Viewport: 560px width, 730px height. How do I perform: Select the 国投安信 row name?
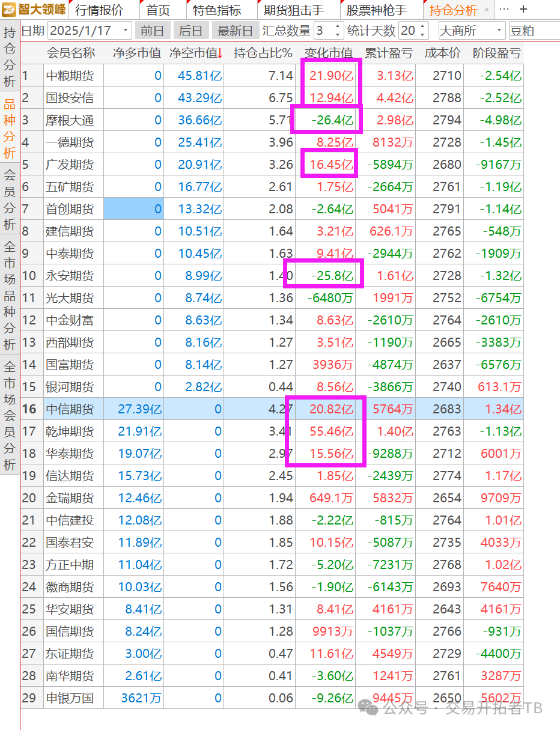(x=70, y=98)
